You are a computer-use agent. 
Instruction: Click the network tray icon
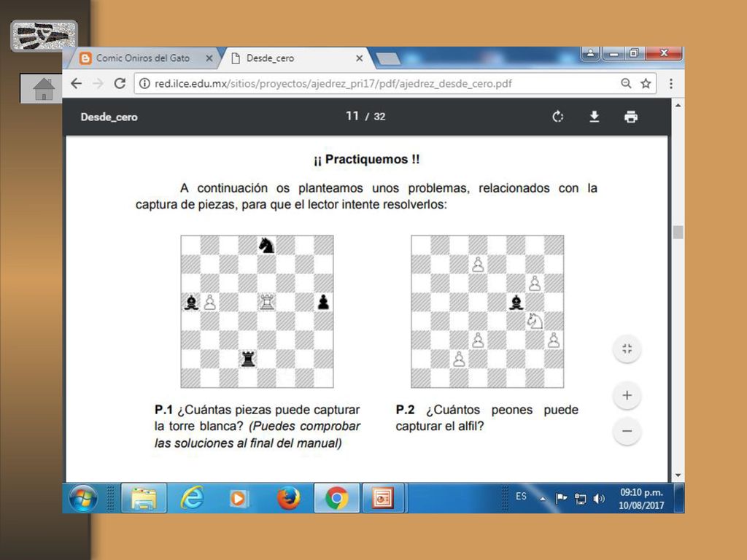tap(580, 499)
